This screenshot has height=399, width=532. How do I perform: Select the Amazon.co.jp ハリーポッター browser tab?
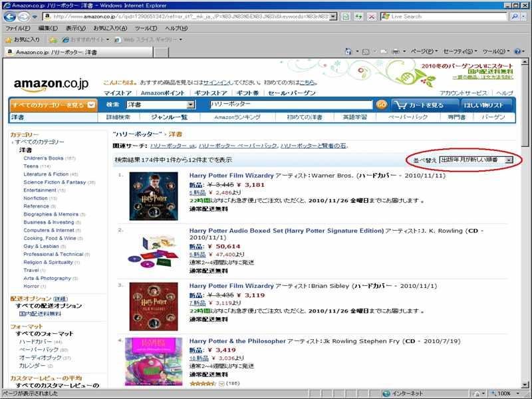78,52
